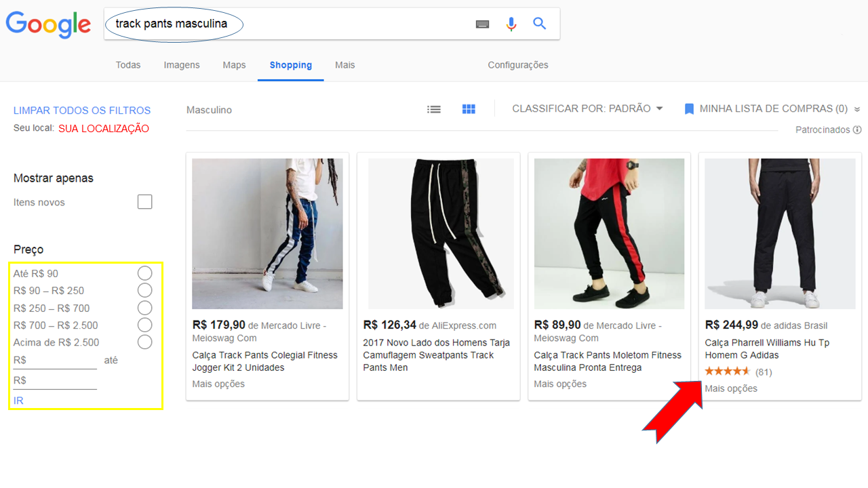Click the Google logo
The image size is (868, 488).
[48, 25]
